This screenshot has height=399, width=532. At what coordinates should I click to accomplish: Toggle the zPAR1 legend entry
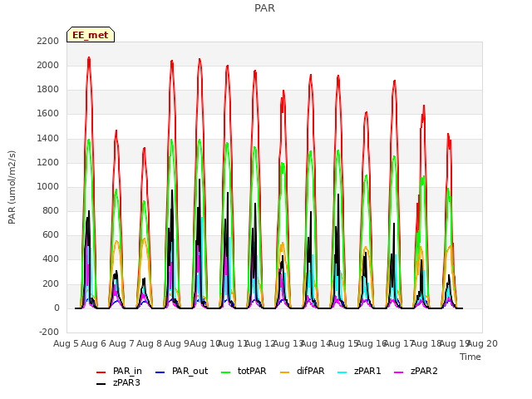point(359,372)
